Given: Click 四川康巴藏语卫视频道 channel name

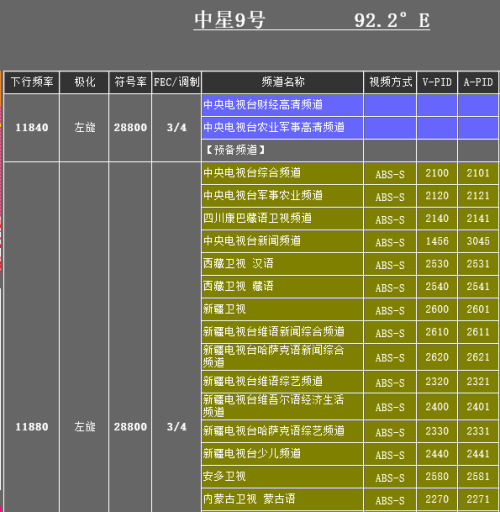Looking at the screenshot, I should tap(257, 218).
